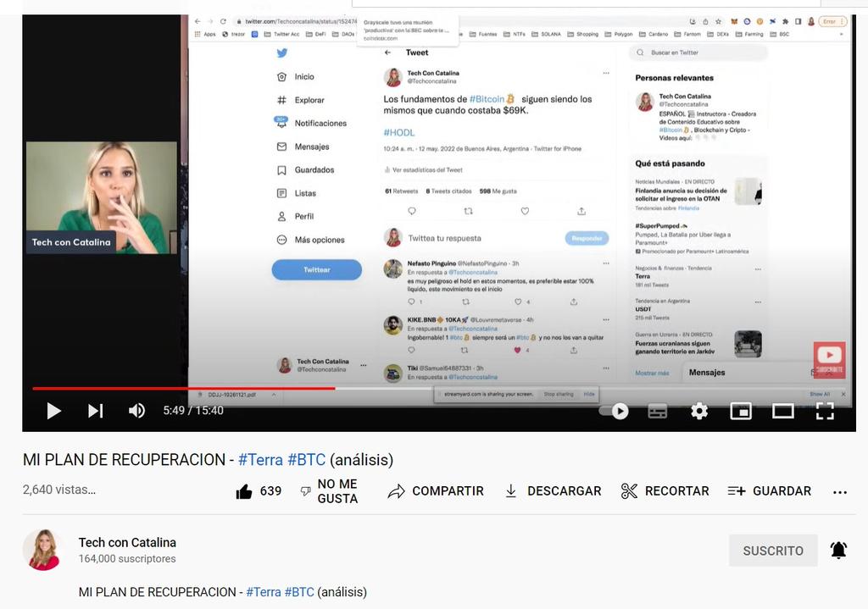Toggle subtitles/captions button
Viewport: 868px width, 609px height.
tap(657, 411)
